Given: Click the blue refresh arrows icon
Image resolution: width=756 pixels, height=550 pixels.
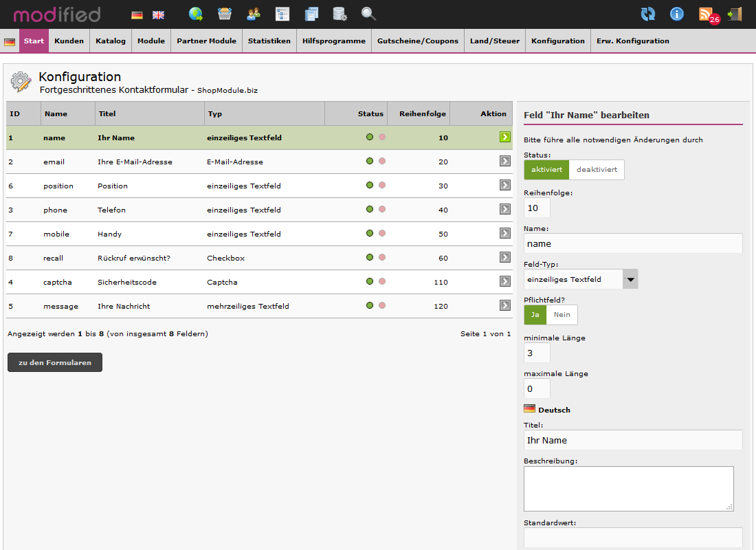Looking at the screenshot, I should click(x=647, y=14).
